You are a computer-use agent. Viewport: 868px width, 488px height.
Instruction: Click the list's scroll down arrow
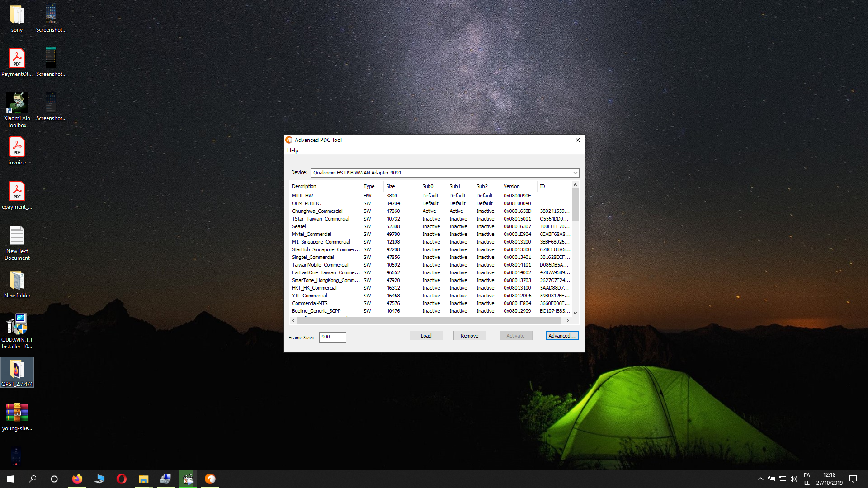click(x=575, y=313)
